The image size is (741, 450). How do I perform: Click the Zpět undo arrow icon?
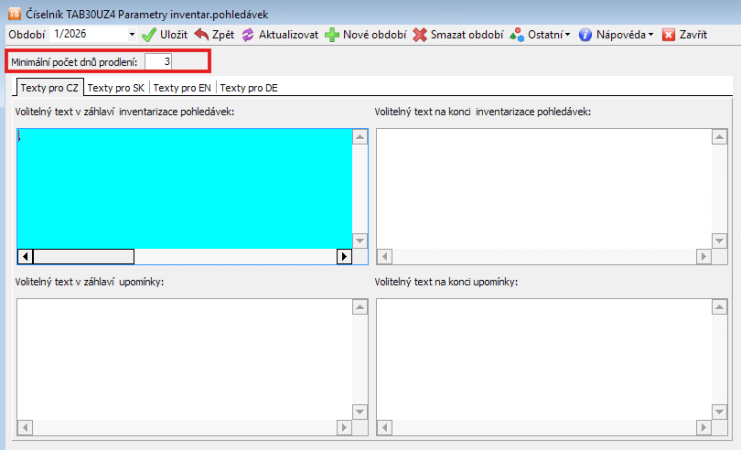click(x=201, y=35)
